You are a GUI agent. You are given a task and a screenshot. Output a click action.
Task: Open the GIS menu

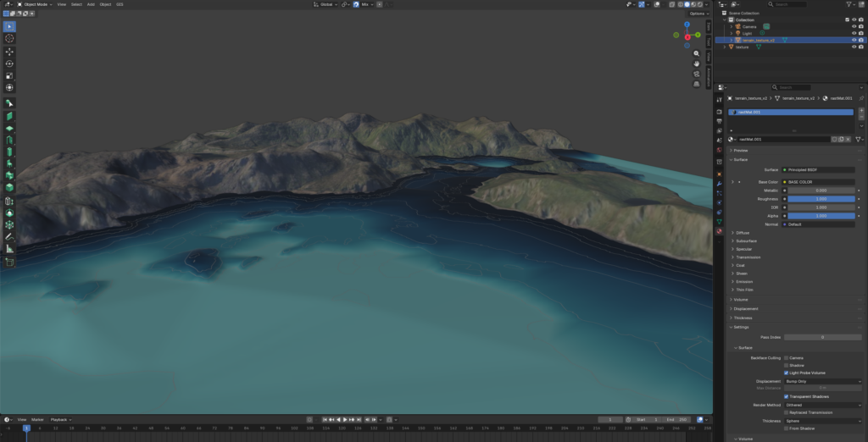coord(120,4)
